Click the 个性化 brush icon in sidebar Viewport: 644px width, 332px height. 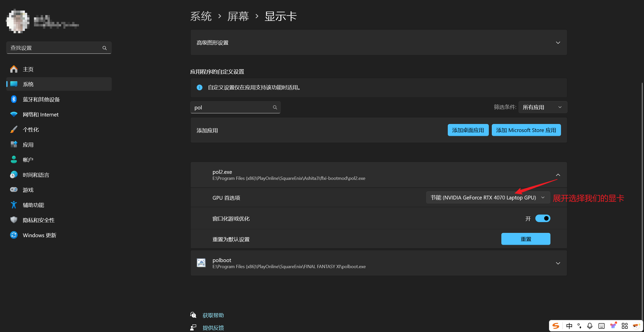point(14,129)
